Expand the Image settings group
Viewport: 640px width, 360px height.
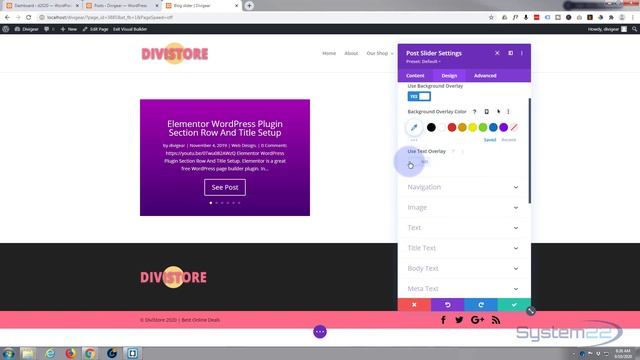tap(464, 207)
